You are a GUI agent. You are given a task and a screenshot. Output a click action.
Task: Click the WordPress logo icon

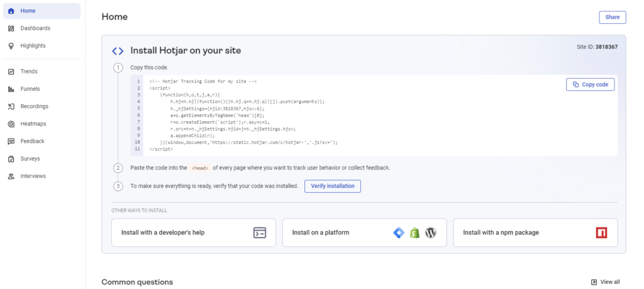pos(430,232)
